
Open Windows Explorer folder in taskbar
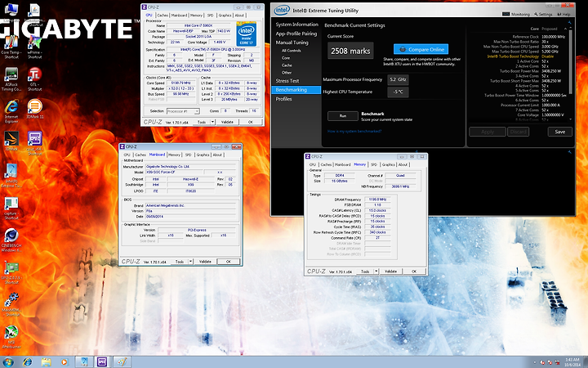click(x=46, y=362)
